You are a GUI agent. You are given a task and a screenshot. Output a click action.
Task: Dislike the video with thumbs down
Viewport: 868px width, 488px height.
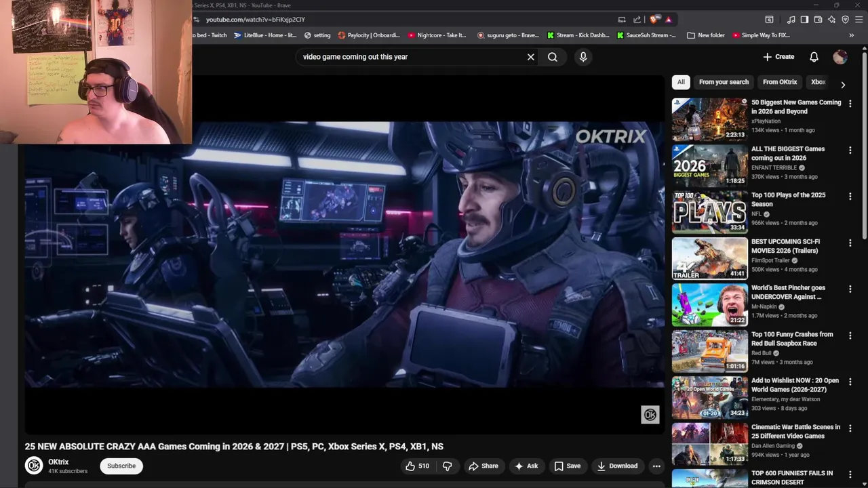tap(448, 466)
